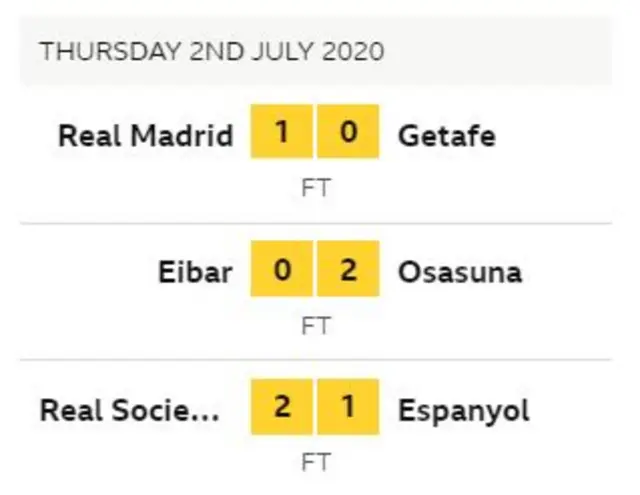Open the Espanyol team link
This screenshot has height=495, width=640.
pyautogui.click(x=463, y=409)
